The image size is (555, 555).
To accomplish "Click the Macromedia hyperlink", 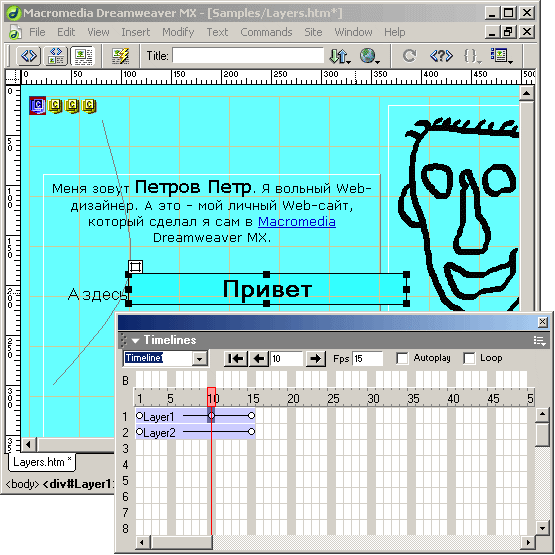I will pyautogui.click(x=297, y=222).
